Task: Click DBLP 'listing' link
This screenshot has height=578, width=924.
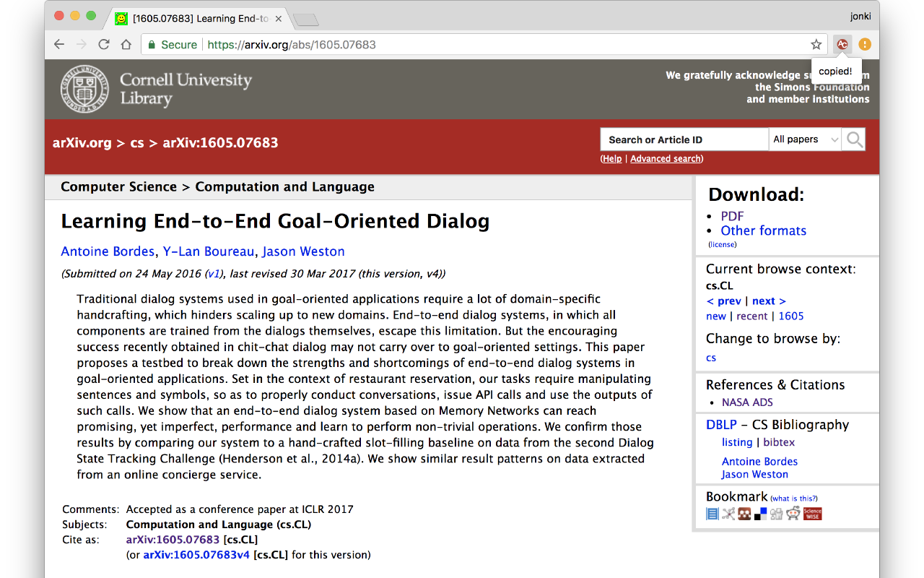Action: coord(737,442)
